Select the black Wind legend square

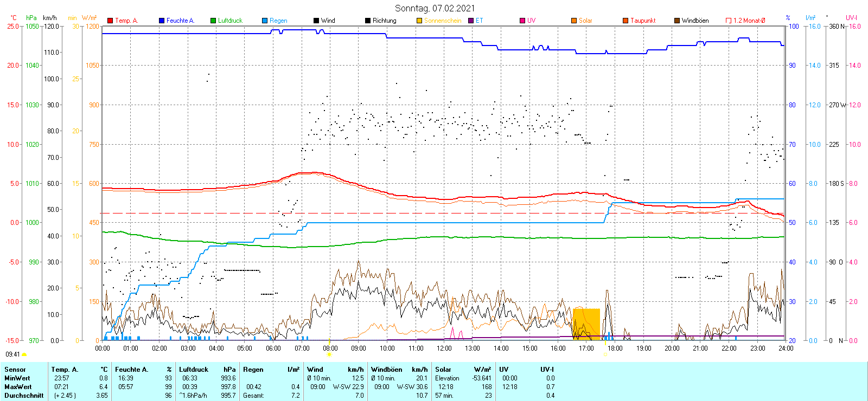pos(316,21)
